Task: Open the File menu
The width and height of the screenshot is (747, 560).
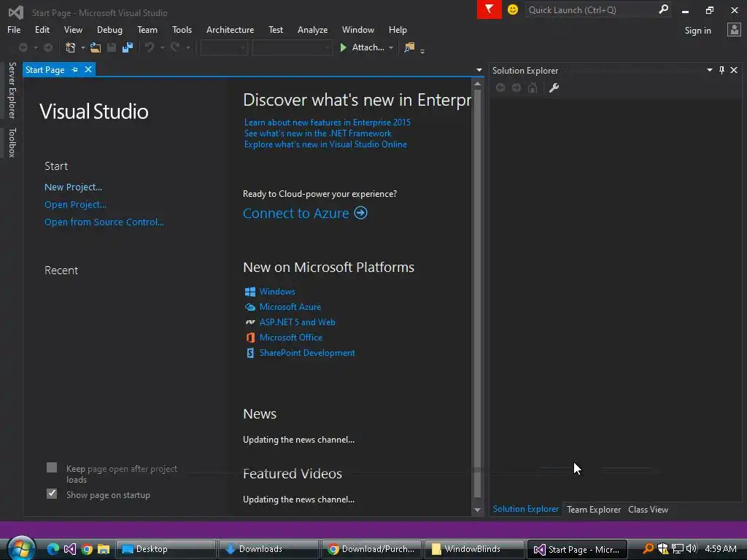Action: point(14,29)
